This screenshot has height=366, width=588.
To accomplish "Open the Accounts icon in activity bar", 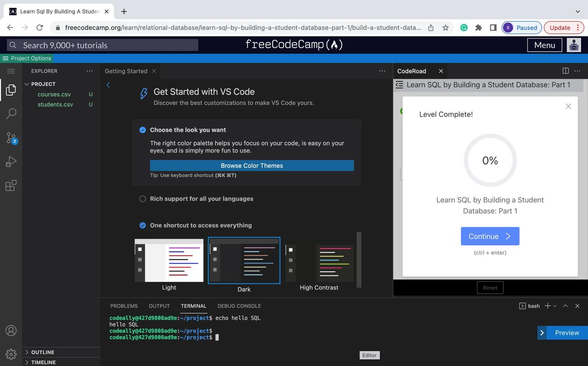I will click(11, 330).
